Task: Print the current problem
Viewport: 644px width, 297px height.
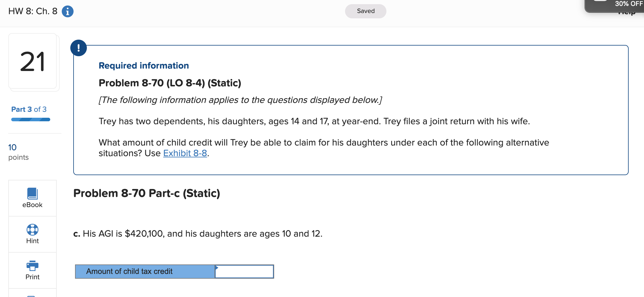Action: [x=32, y=270]
